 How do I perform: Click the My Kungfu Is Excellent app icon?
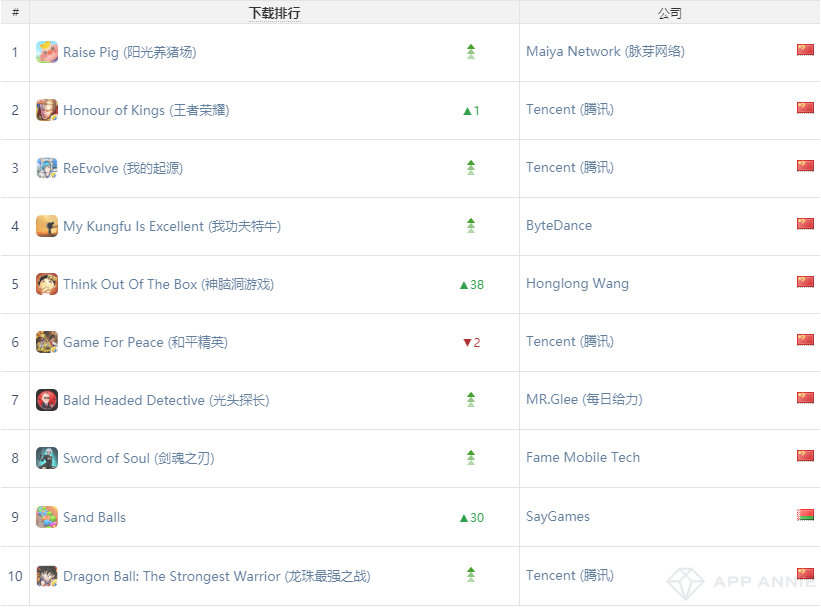pyautogui.click(x=47, y=226)
